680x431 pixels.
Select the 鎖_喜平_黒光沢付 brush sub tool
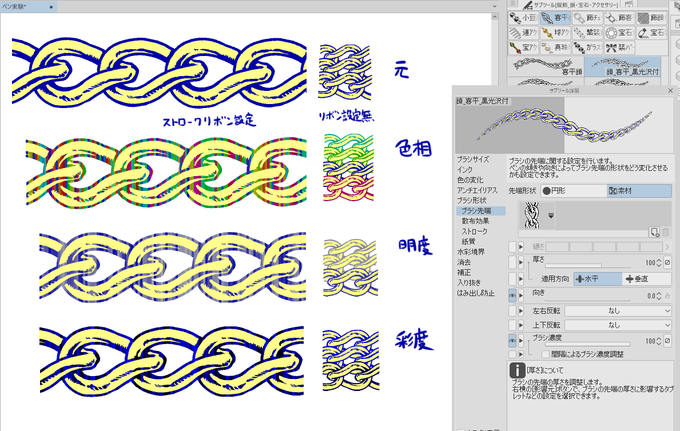coord(623,66)
